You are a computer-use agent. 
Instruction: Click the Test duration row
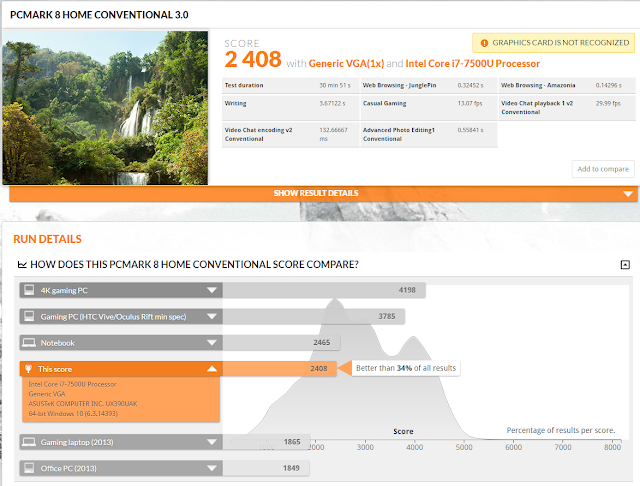tap(290, 85)
